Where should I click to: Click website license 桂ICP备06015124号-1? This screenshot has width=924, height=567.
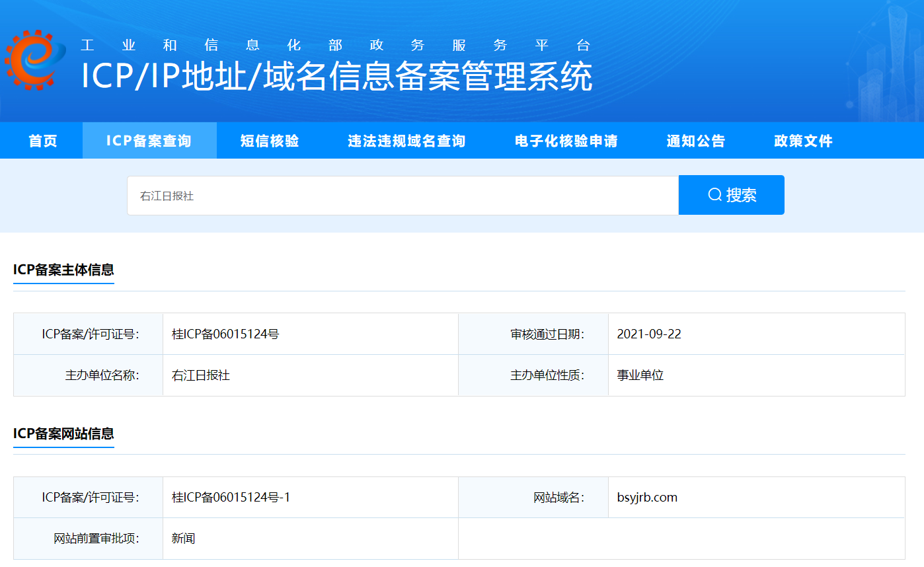(x=231, y=498)
